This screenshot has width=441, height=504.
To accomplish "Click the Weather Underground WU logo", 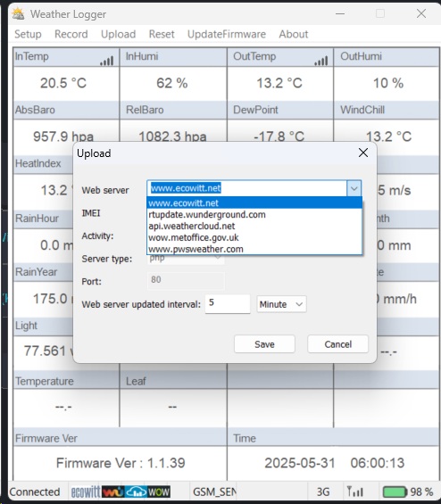I will pyautogui.click(x=112, y=492).
